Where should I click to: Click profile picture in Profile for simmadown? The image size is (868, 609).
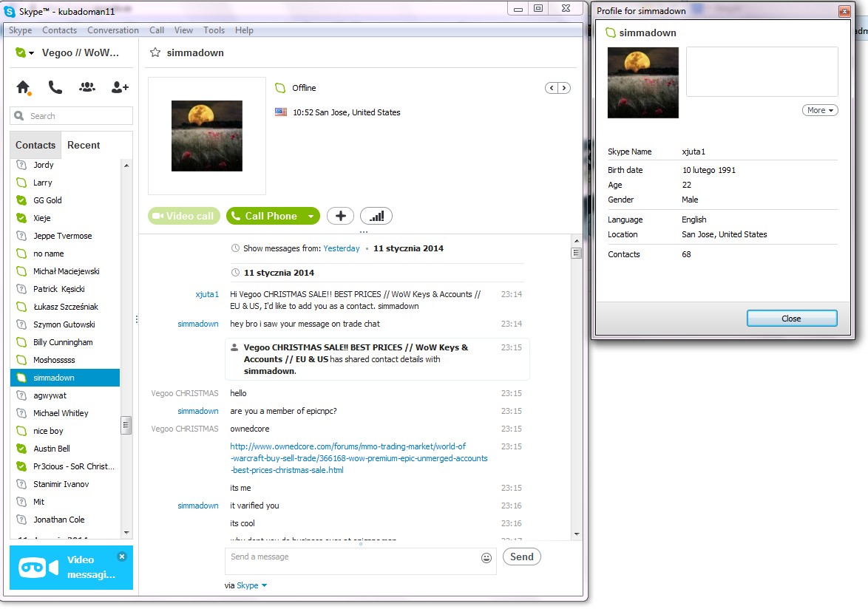pyautogui.click(x=643, y=83)
